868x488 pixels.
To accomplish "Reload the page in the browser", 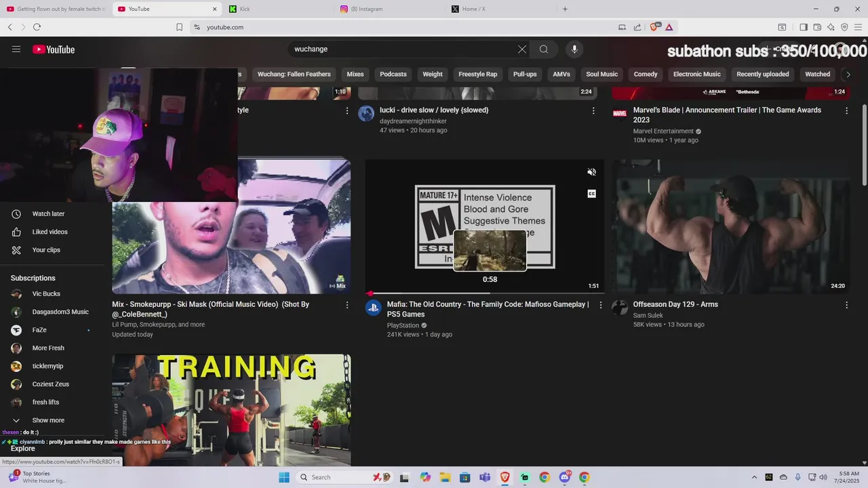I will [37, 27].
